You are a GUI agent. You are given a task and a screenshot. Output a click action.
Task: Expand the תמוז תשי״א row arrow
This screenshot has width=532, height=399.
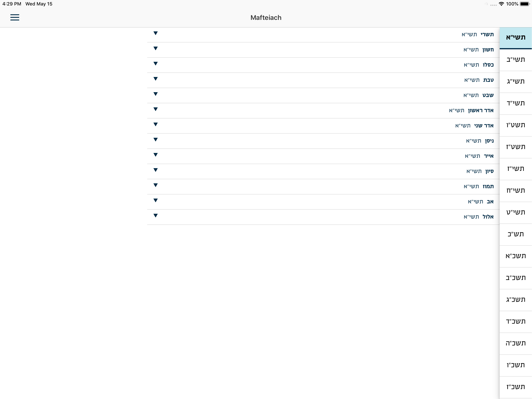point(156,185)
